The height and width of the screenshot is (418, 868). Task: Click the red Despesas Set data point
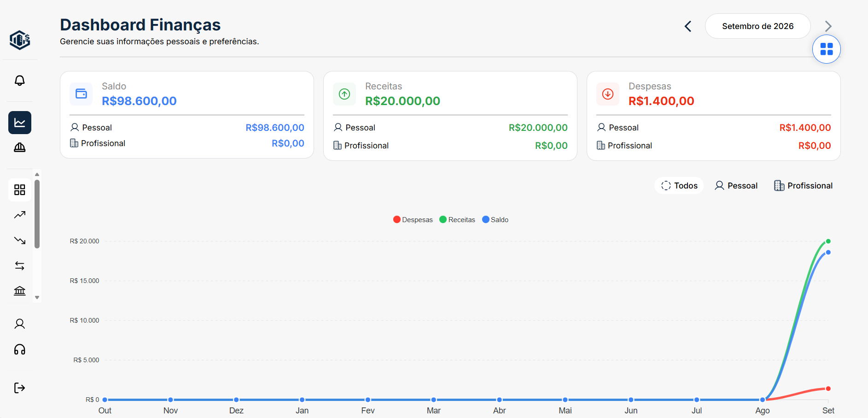tap(828, 389)
